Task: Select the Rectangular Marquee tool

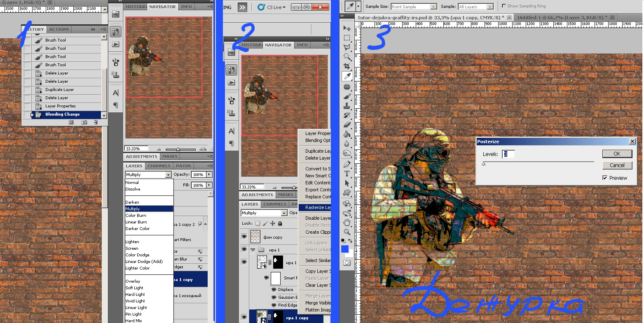Action: [x=347, y=37]
